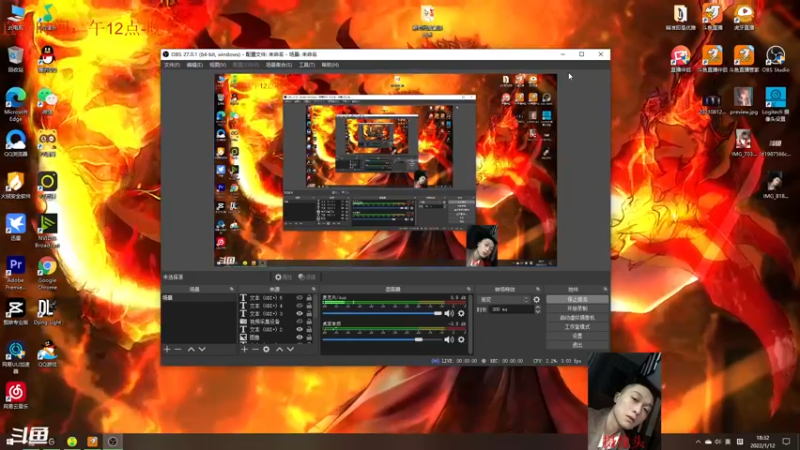The height and width of the screenshot is (450, 800).
Task: Toggle visibility of Image source
Action: pyautogui.click(x=299, y=337)
